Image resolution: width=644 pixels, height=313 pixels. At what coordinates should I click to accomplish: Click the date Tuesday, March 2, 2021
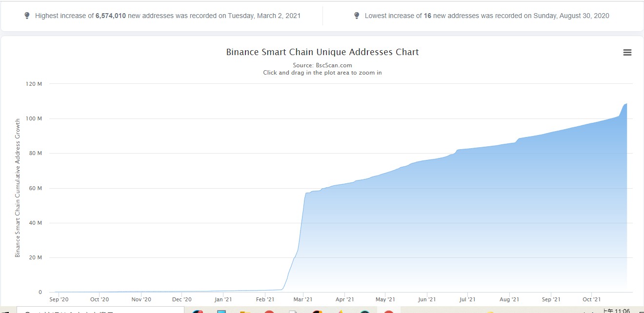click(264, 16)
